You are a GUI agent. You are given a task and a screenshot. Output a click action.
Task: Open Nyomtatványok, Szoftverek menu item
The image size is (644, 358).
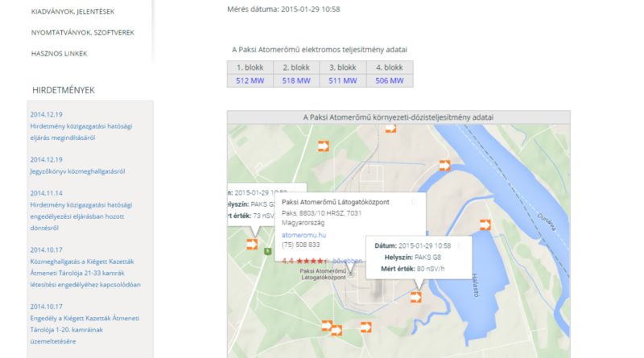click(x=82, y=33)
